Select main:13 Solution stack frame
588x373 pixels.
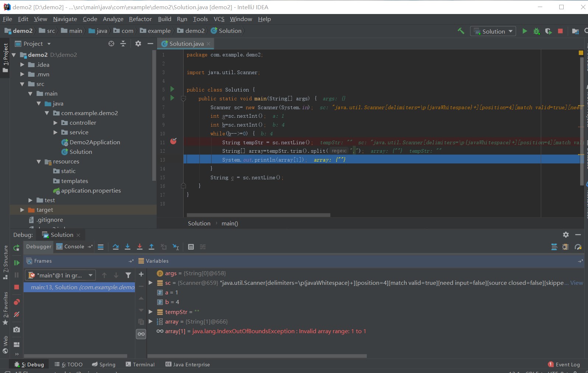pyautogui.click(x=79, y=287)
